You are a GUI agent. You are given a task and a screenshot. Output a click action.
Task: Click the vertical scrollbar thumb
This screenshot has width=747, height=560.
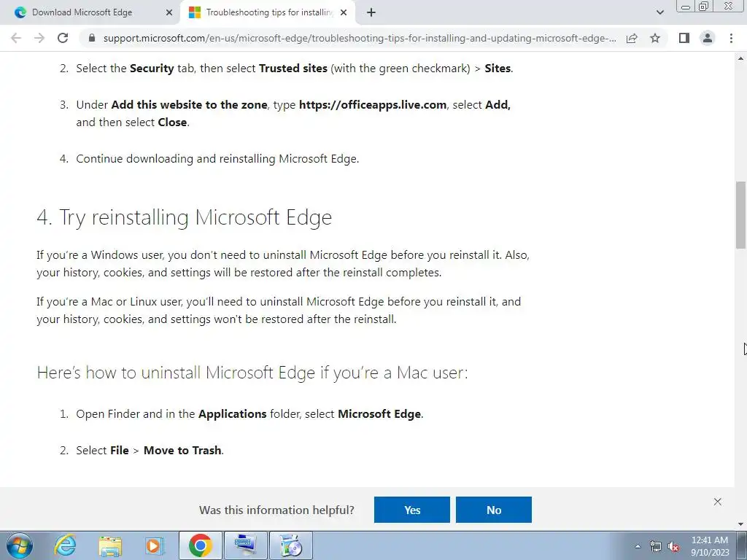tap(741, 214)
